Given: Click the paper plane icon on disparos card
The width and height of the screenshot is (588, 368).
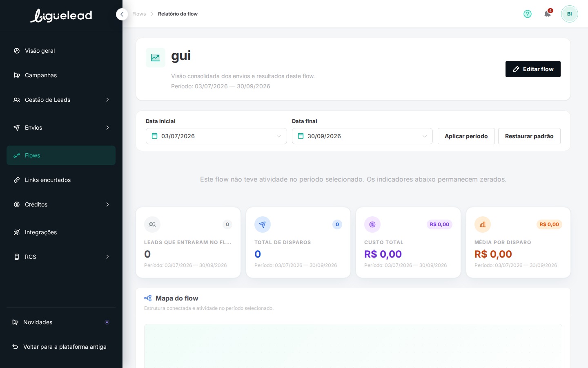Looking at the screenshot, I should click(x=263, y=224).
